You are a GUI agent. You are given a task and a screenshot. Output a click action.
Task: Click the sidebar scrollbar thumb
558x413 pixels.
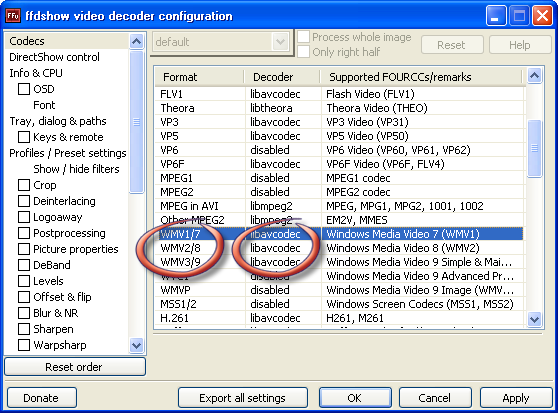137,122
